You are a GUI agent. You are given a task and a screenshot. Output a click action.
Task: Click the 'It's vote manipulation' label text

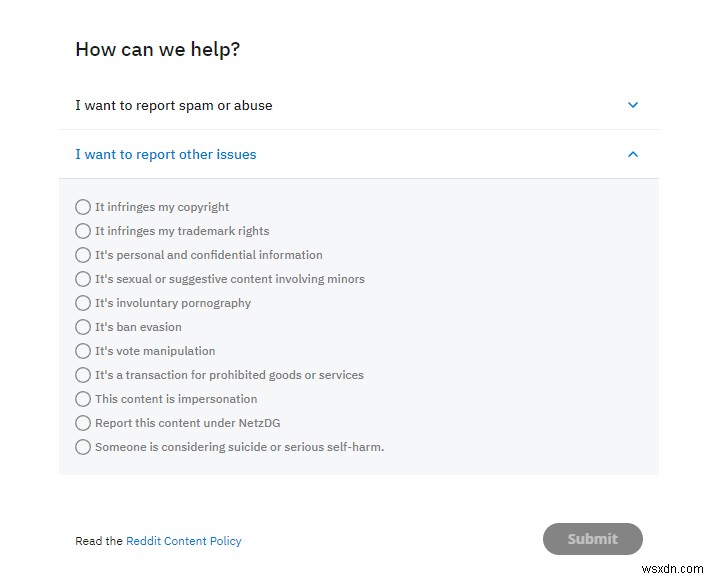coord(155,351)
